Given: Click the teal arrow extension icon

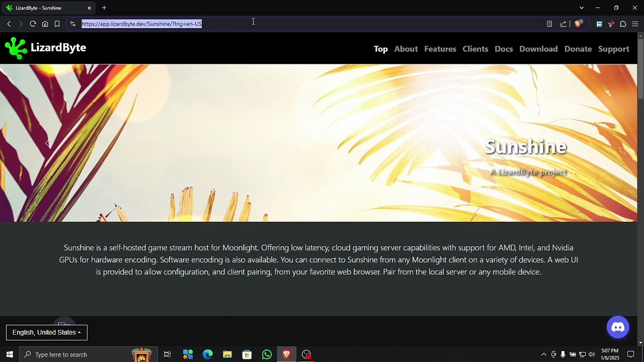Looking at the screenshot, I should [x=599, y=24].
